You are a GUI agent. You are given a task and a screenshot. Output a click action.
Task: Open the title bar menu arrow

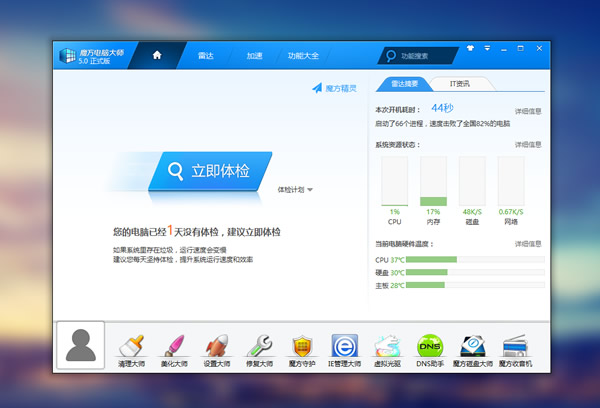click(x=487, y=48)
